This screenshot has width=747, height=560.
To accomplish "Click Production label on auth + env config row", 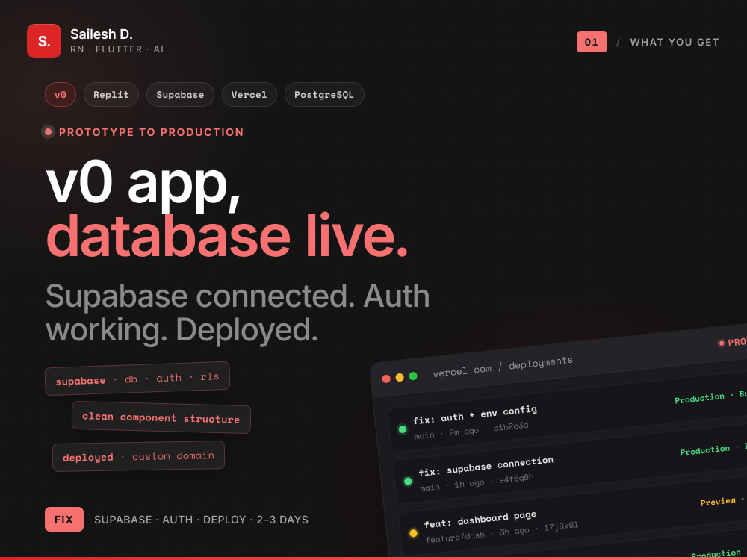I will click(x=699, y=398).
